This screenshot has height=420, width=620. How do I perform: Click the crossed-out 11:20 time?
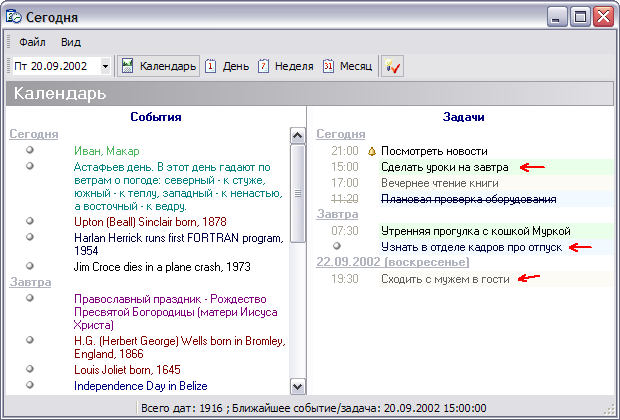tap(345, 199)
